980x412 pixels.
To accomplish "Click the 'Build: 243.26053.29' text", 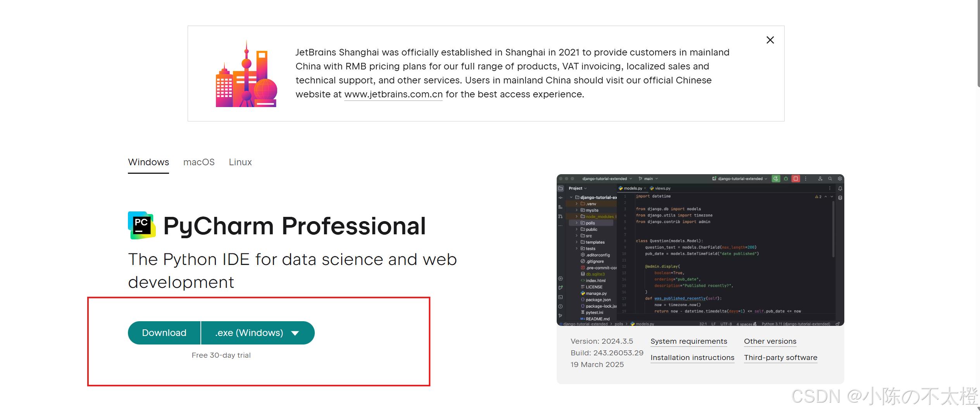I will tap(607, 353).
